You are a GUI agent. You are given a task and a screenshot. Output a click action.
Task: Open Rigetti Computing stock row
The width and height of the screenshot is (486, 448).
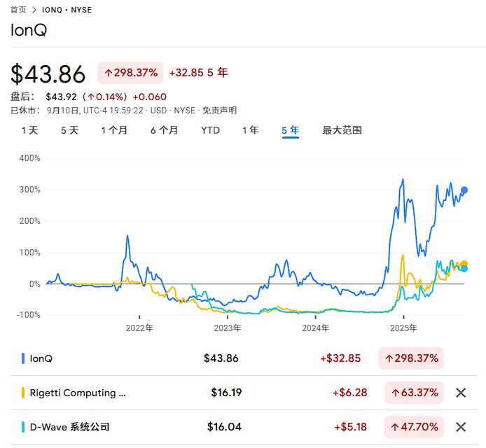pos(78,393)
